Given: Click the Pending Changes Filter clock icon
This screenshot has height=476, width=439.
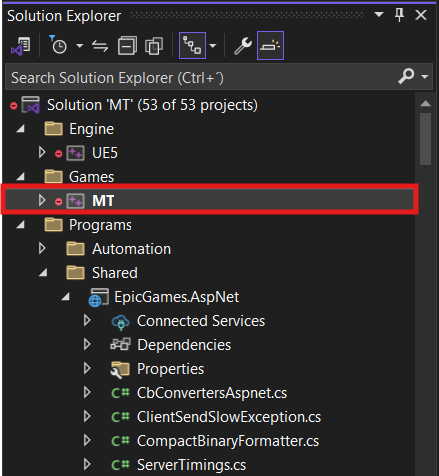Looking at the screenshot, I should click(58, 45).
